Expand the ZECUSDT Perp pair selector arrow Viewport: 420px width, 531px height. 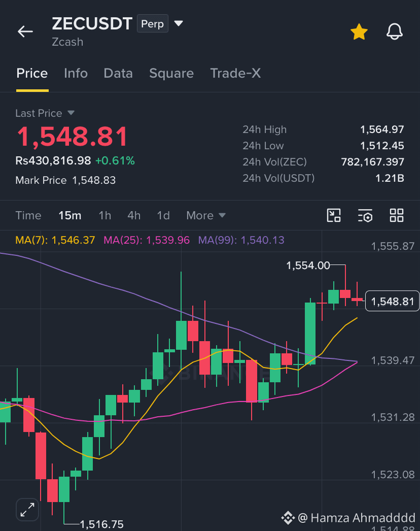click(x=179, y=23)
